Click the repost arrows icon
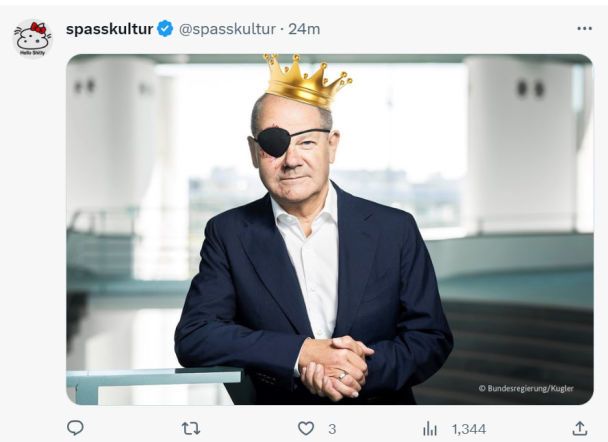The image size is (608, 442). point(190,428)
